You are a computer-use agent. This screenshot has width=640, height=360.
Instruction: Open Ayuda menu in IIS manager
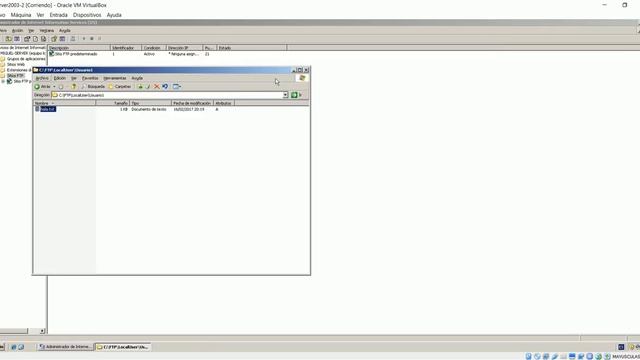pos(64,31)
